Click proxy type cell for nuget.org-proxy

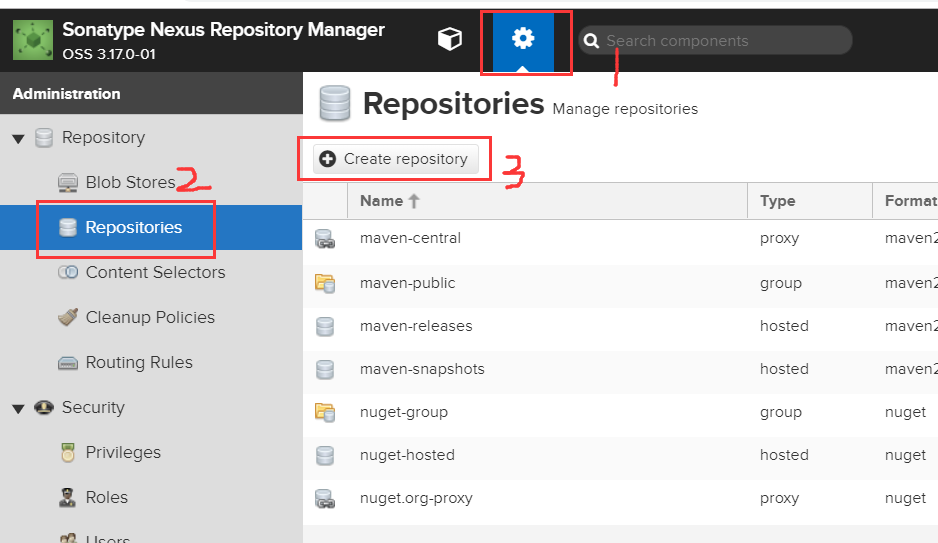point(779,499)
